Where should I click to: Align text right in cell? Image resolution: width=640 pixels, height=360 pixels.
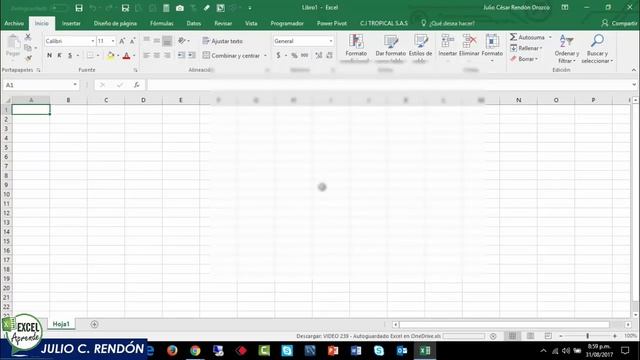tap(167, 56)
